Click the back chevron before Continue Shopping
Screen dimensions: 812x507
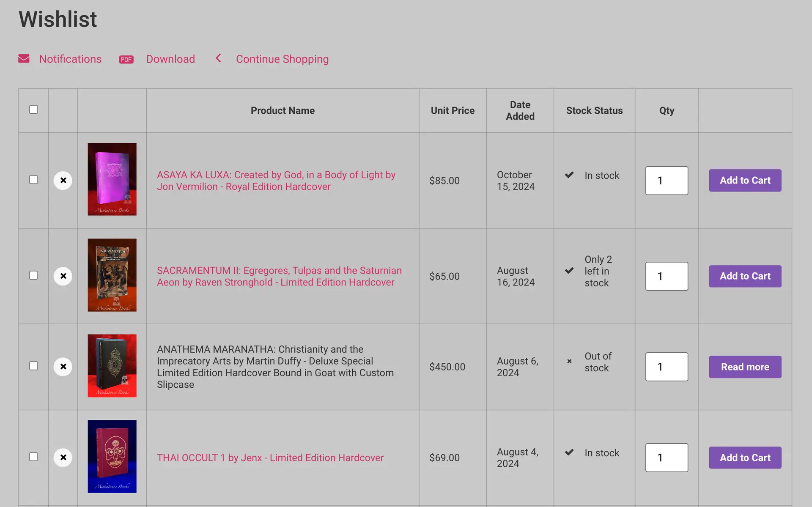click(218, 58)
